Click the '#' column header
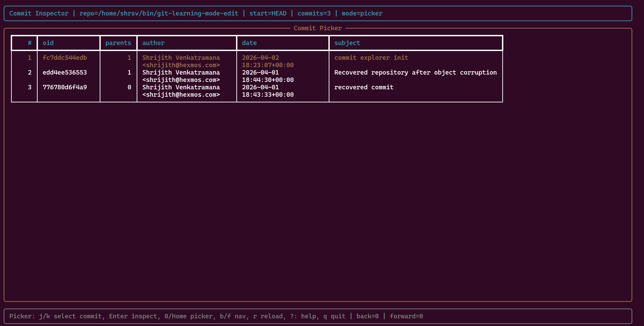The image size is (644, 326). [30, 43]
